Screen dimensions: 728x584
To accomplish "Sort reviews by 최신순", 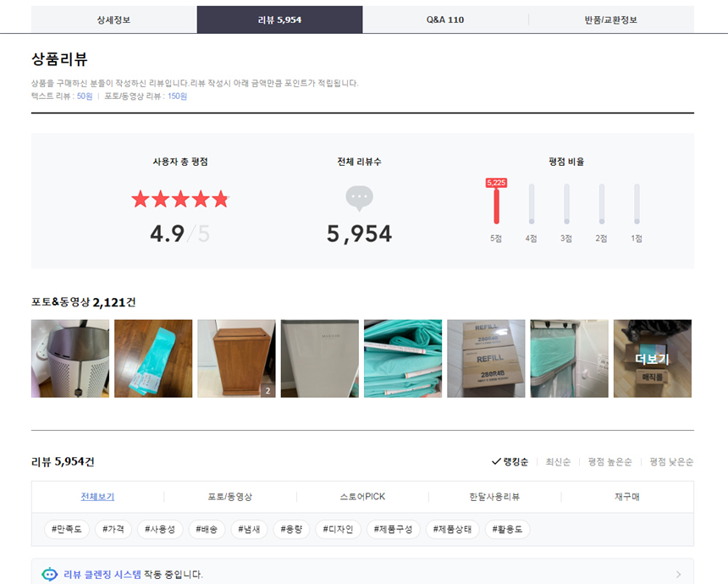I will pyautogui.click(x=560, y=462).
